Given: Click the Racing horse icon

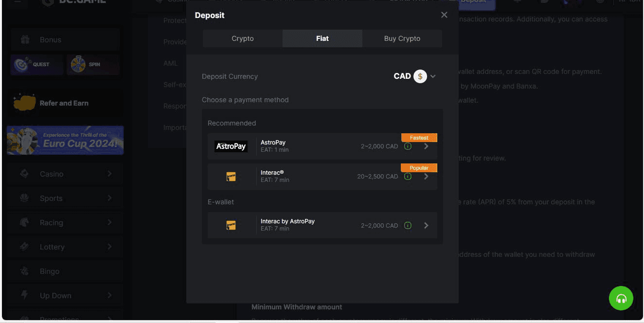Looking at the screenshot, I should [24, 222].
